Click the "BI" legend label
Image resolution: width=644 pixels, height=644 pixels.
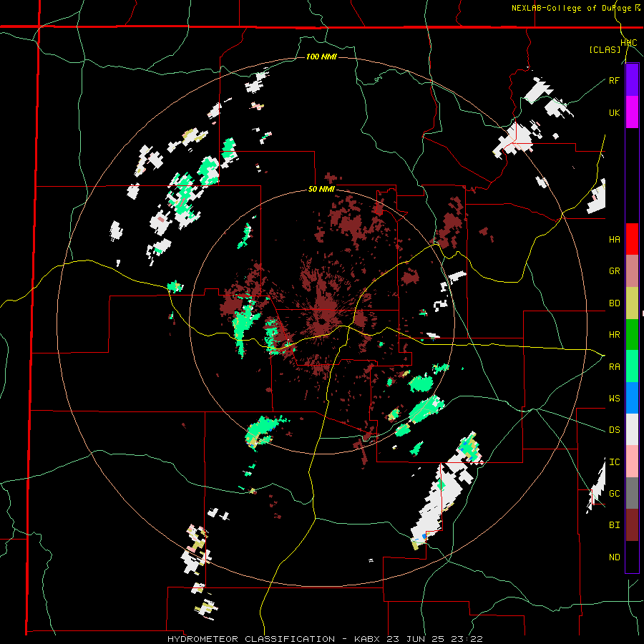[614, 525]
